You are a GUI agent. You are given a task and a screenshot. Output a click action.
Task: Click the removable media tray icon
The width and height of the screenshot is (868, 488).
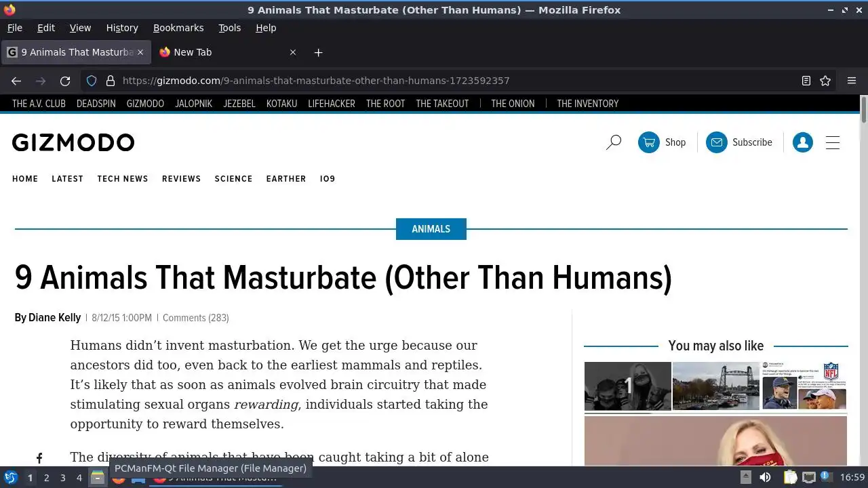(745, 478)
